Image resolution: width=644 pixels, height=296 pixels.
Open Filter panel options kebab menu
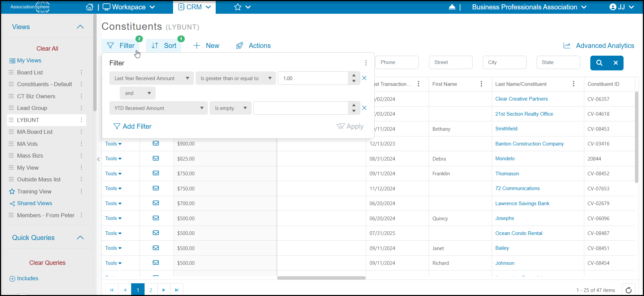coord(366,63)
